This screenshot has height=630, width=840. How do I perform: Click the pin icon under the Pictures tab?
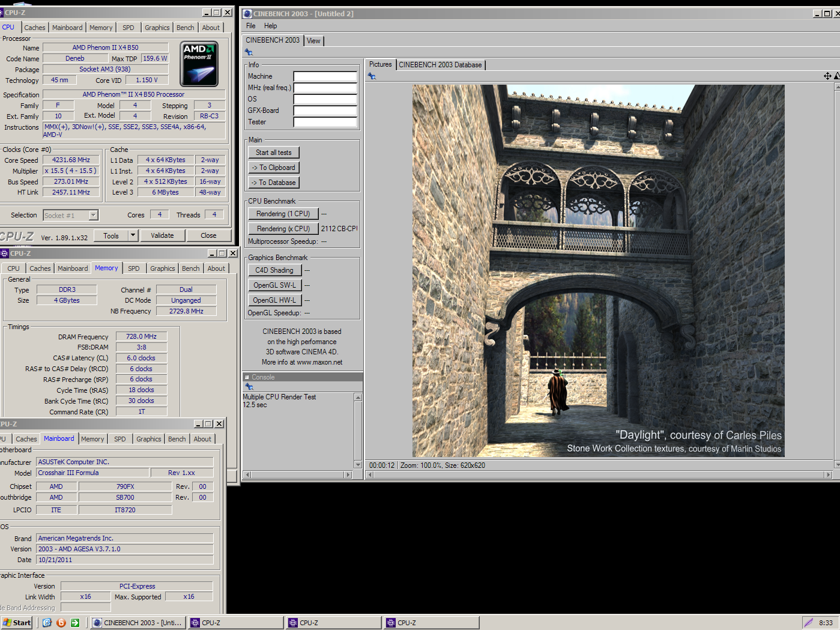[372, 76]
